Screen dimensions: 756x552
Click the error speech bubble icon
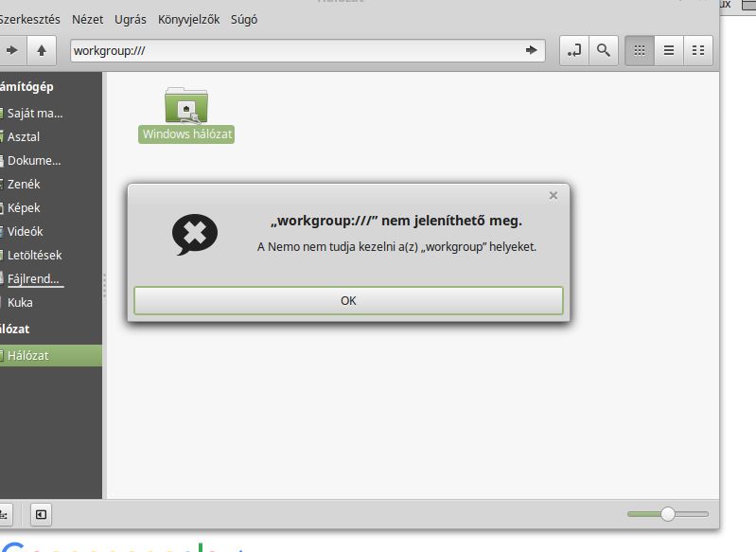pos(194,234)
